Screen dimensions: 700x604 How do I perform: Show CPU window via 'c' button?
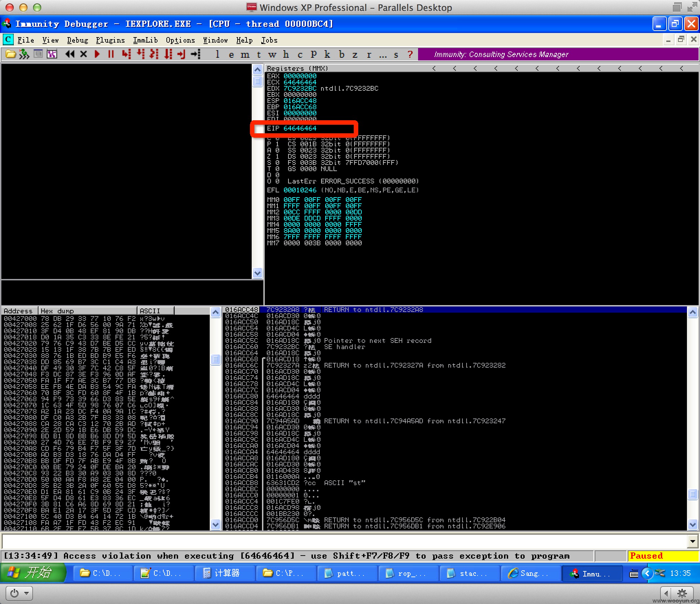[300, 54]
